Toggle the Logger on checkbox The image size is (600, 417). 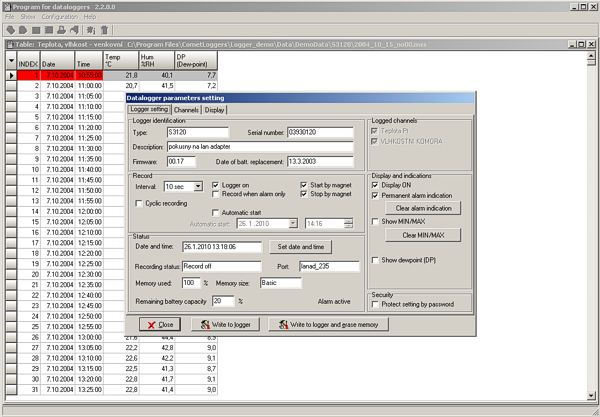[x=217, y=184]
